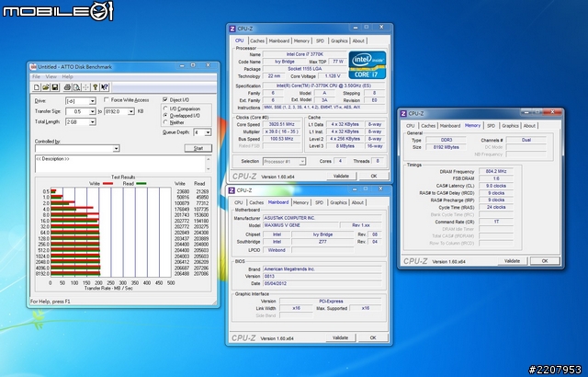Image resolution: width=588 pixels, height=377 pixels.
Task: Select the Neither radio button
Action: [x=165, y=122]
